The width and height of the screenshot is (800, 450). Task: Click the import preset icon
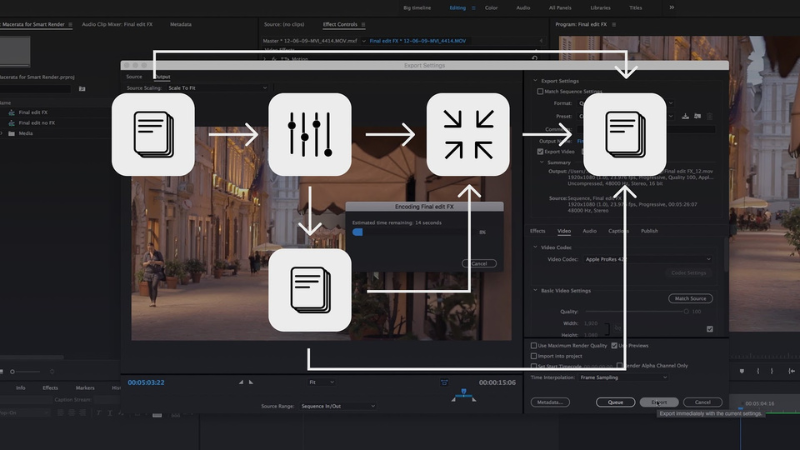[699, 116]
